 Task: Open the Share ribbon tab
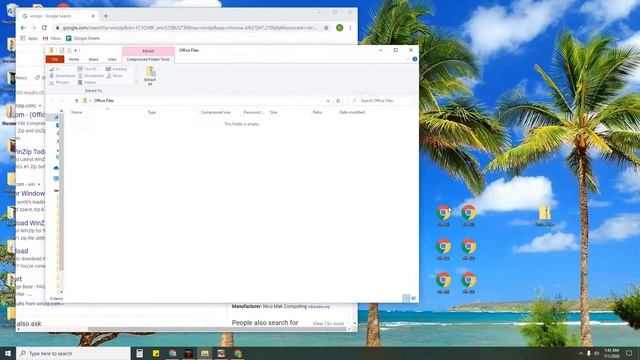pyautogui.click(x=93, y=60)
